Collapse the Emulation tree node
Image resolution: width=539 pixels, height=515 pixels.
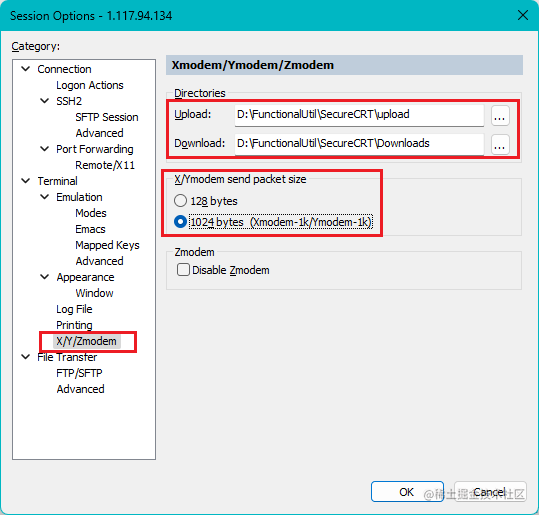point(45,197)
